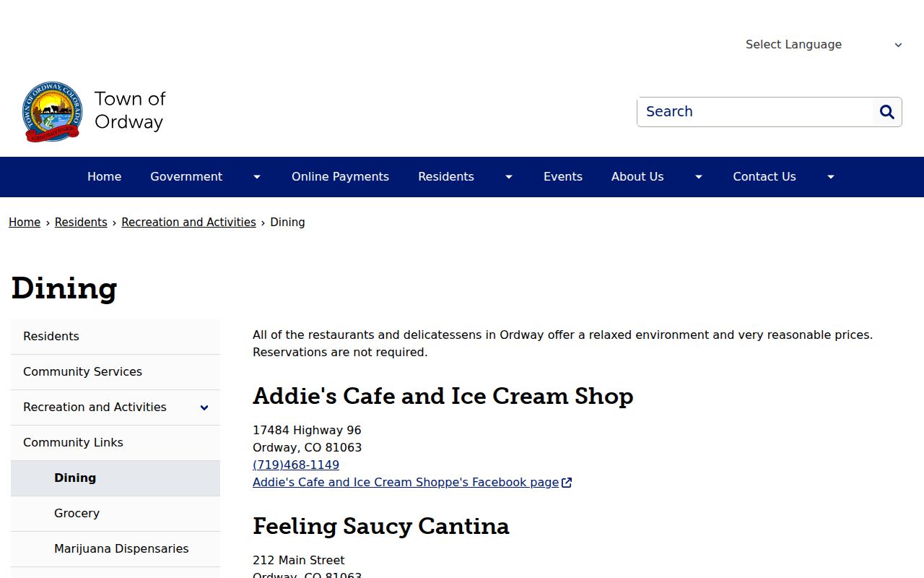Click the Feeling Saucy Cantina heading

381,527
